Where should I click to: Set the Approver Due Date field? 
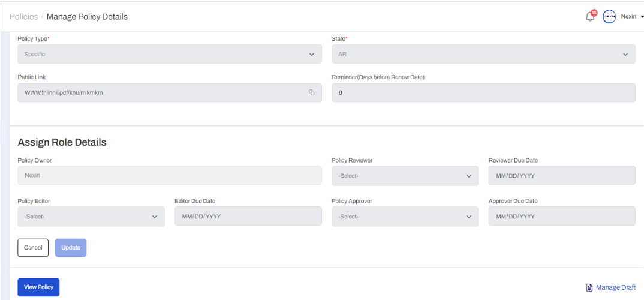coord(561,217)
